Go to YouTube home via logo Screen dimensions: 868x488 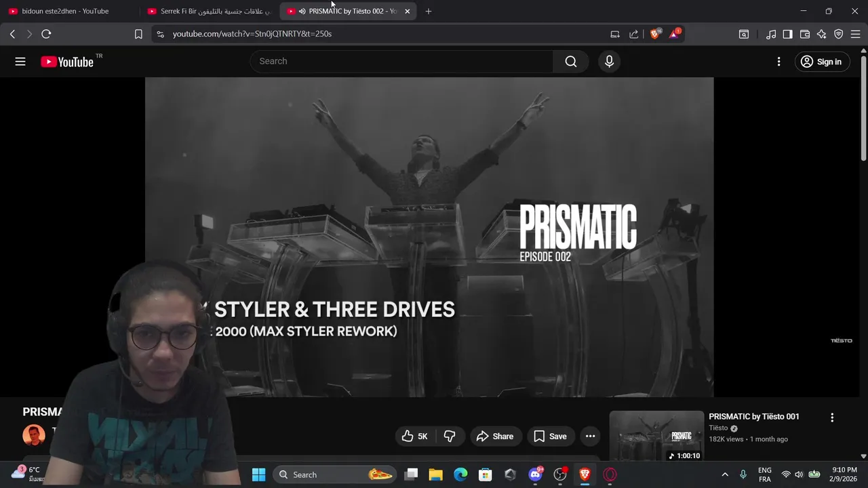pyautogui.click(x=66, y=62)
